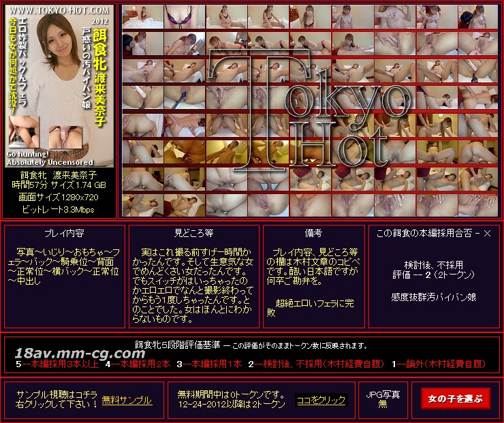
Task: Click the 餌食牝5段階評価基準 heading
Action: (x=178, y=345)
